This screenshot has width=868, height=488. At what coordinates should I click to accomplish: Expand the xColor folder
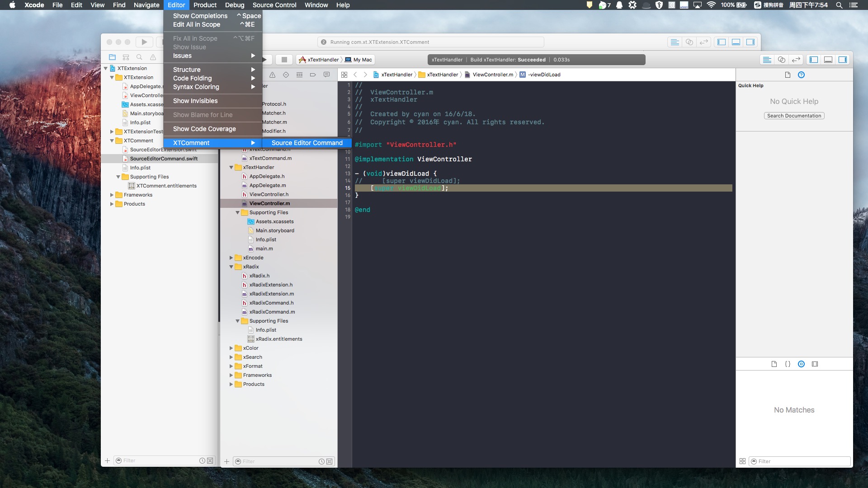pos(231,348)
